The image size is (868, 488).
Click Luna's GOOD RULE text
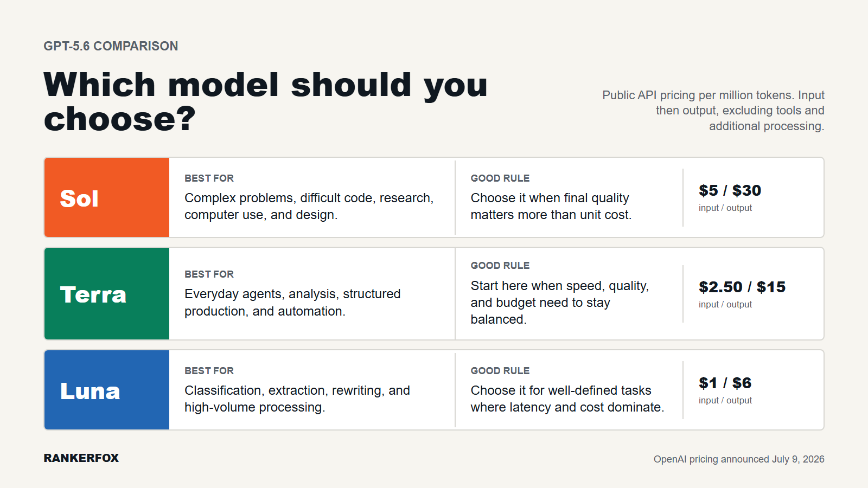(x=567, y=399)
